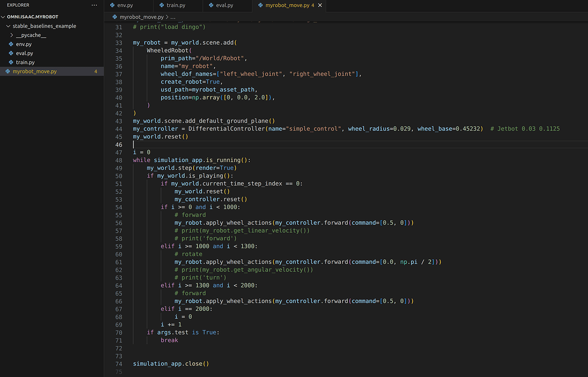Click line number 46 in the gutter
588x377 pixels.
119,145
